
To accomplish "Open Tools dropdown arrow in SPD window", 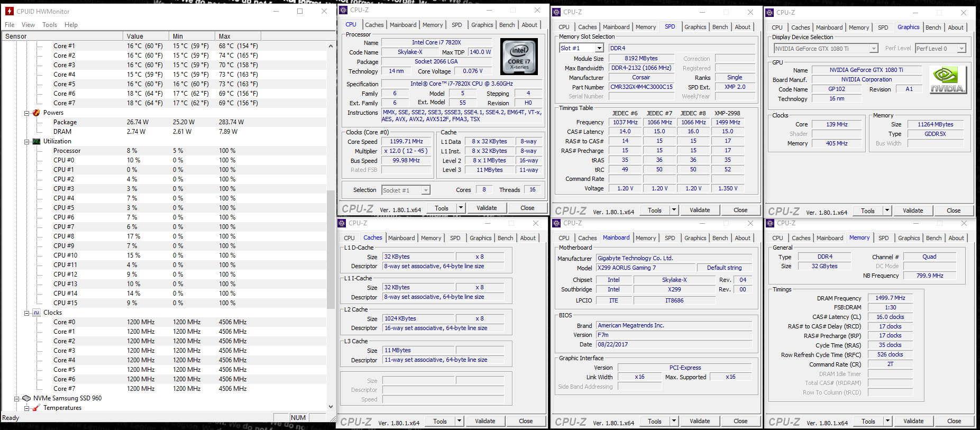I will (x=674, y=210).
